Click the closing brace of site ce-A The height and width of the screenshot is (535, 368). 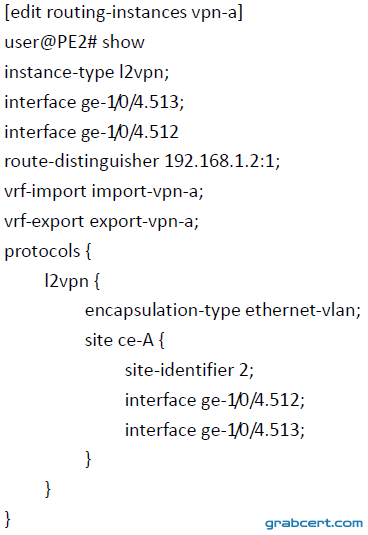[88, 460]
